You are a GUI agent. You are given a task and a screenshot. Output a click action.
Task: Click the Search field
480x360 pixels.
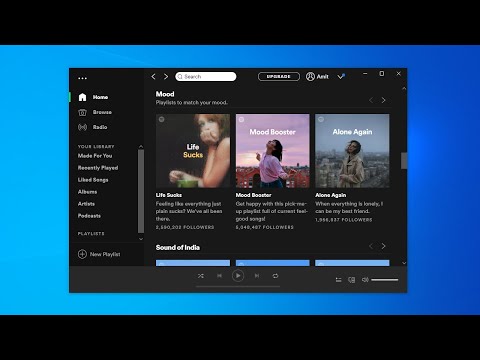tap(206, 77)
